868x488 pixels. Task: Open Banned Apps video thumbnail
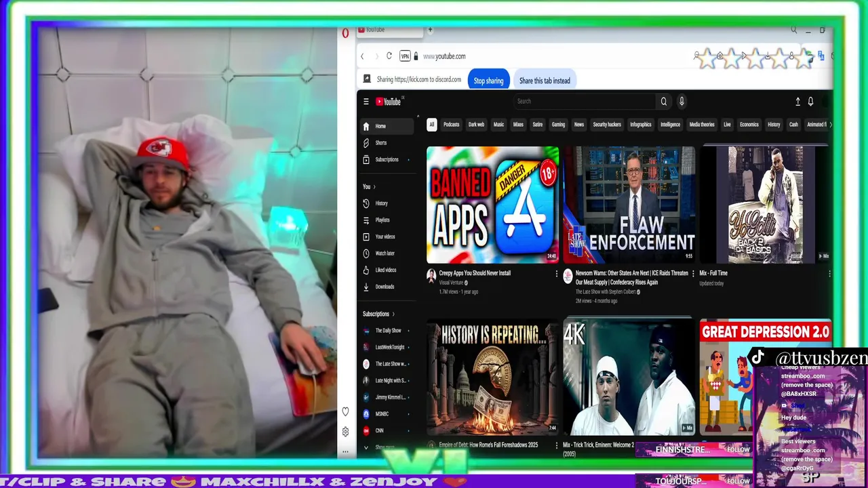493,205
